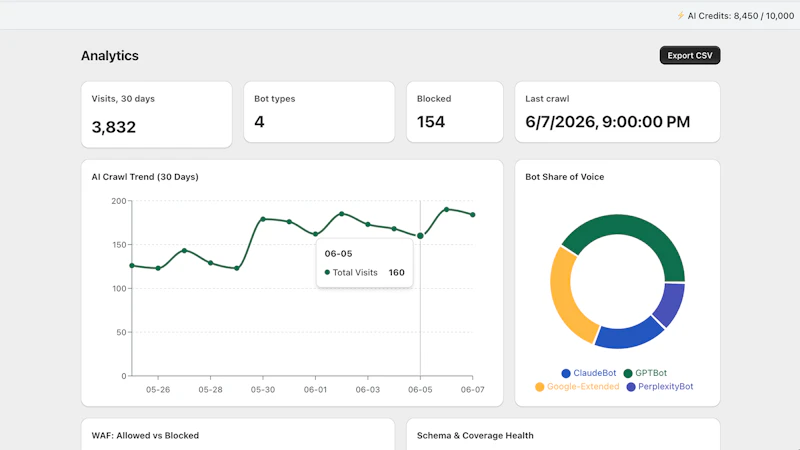Image resolution: width=800 pixels, height=450 pixels.
Task: Click the lightning bolt AI Credits icon
Action: point(681,15)
